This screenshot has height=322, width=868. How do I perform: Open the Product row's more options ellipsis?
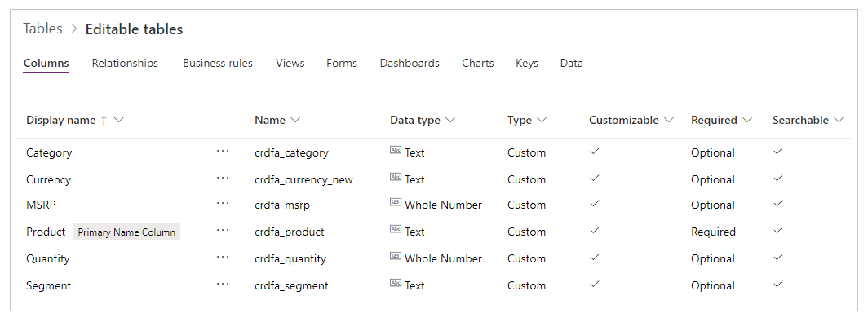click(223, 230)
